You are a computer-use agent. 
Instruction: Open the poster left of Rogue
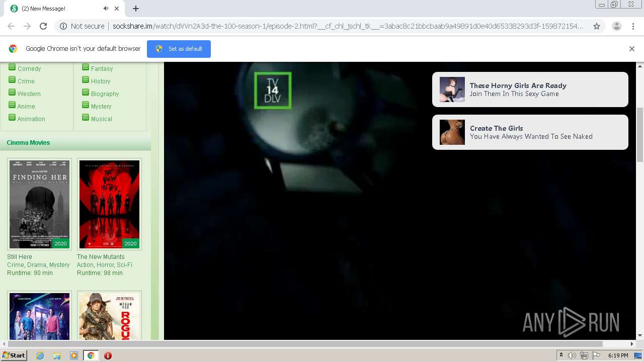click(x=39, y=316)
